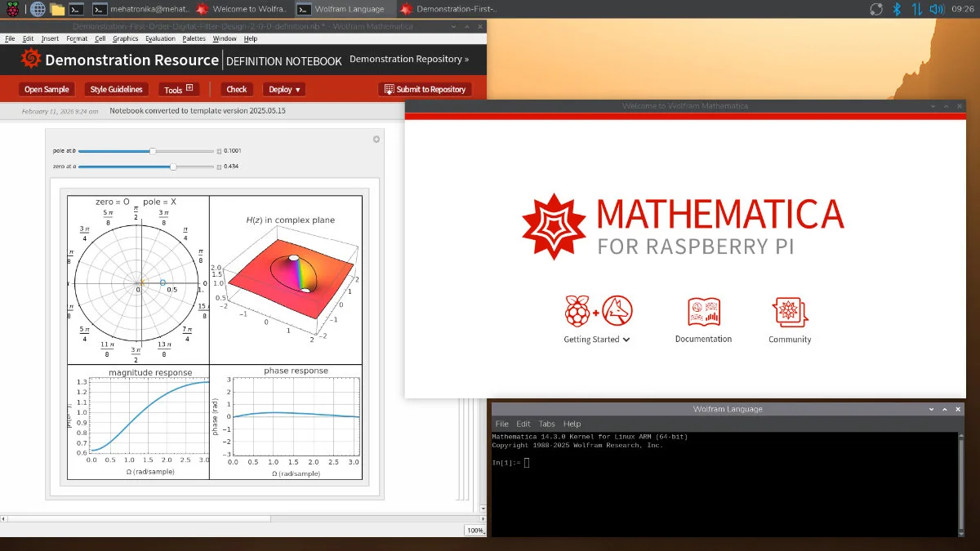Expand the 'pole at a' slider controls

point(219,151)
